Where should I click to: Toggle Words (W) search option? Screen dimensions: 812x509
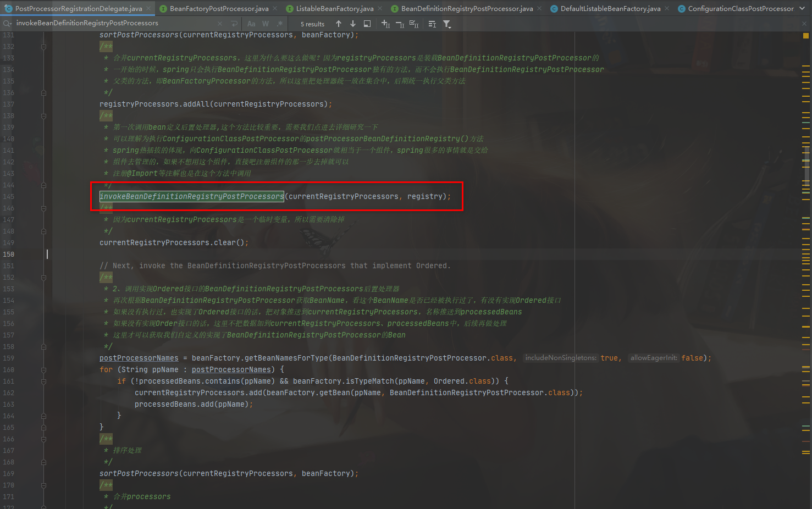point(266,24)
